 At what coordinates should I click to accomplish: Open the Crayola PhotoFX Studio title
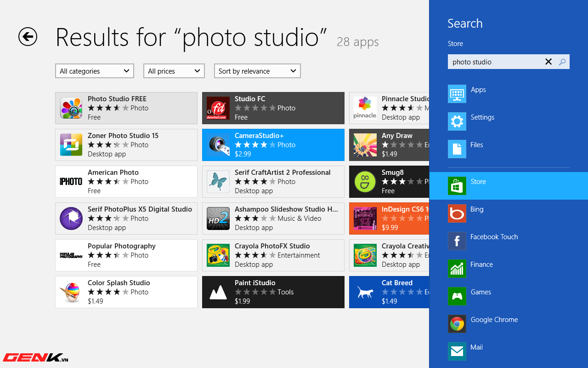272,246
